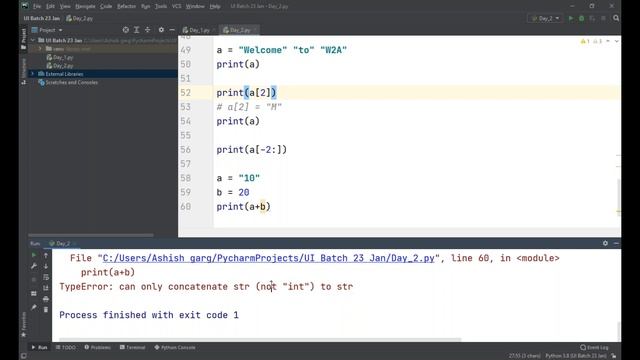The height and width of the screenshot is (360, 640).
Task: Open the Window menu
Action: 195,6
